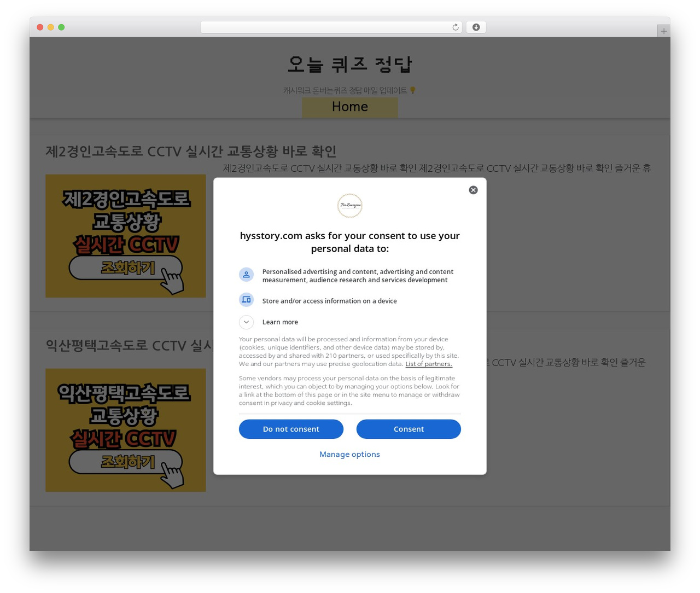Open the 제2경인고속도로 교통상황 thumbnail image

[x=125, y=236]
